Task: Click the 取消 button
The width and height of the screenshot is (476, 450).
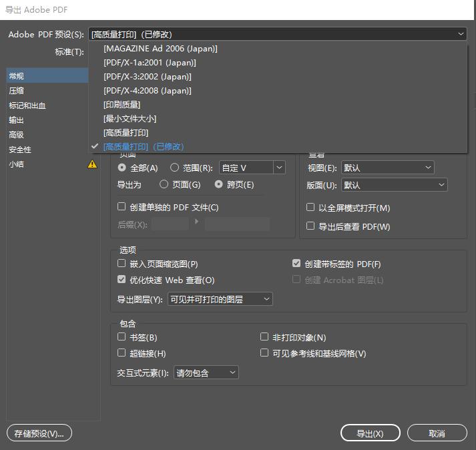Action: pos(437,433)
